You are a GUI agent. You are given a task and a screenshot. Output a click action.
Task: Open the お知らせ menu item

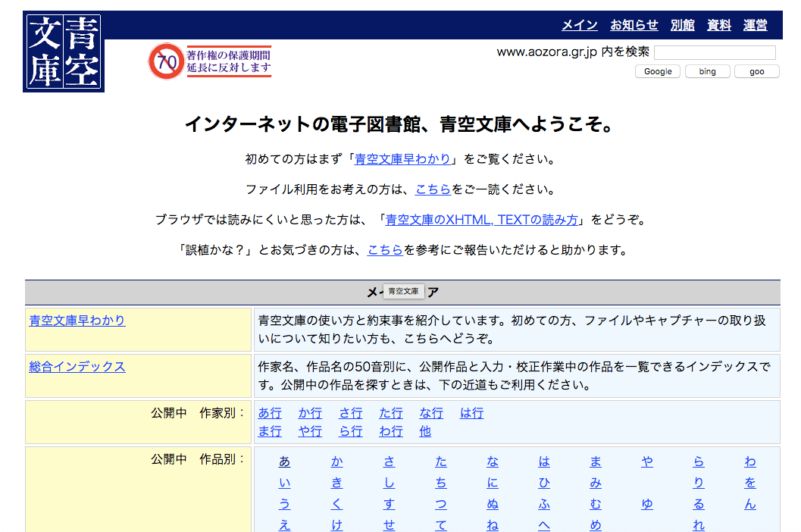[x=634, y=25]
